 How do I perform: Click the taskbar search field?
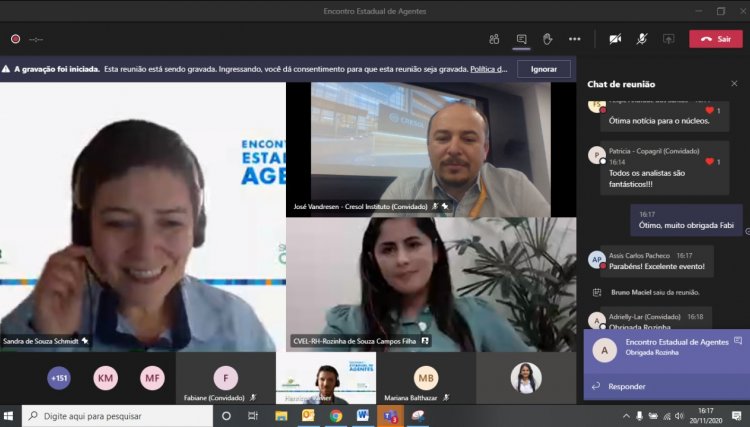point(117,416)
